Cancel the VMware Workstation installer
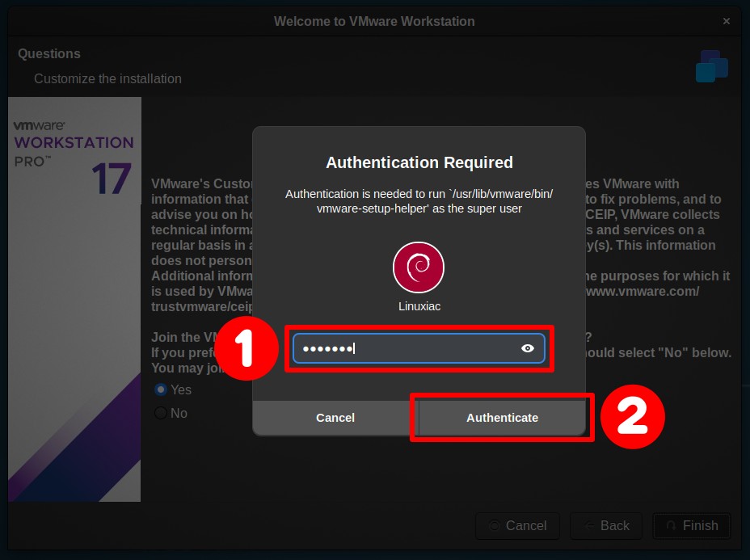 (517, 525)
